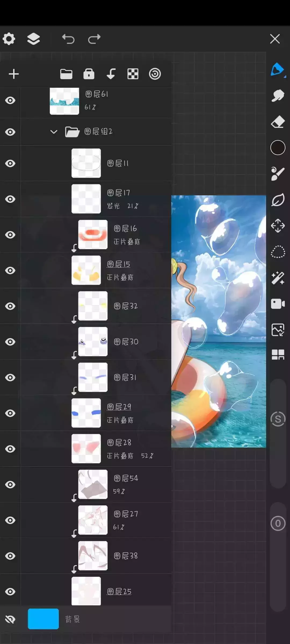Screen dimensions: 290x644
Task: Tap the 52% opacity of 图层28
Action: [x=147, y=456]
